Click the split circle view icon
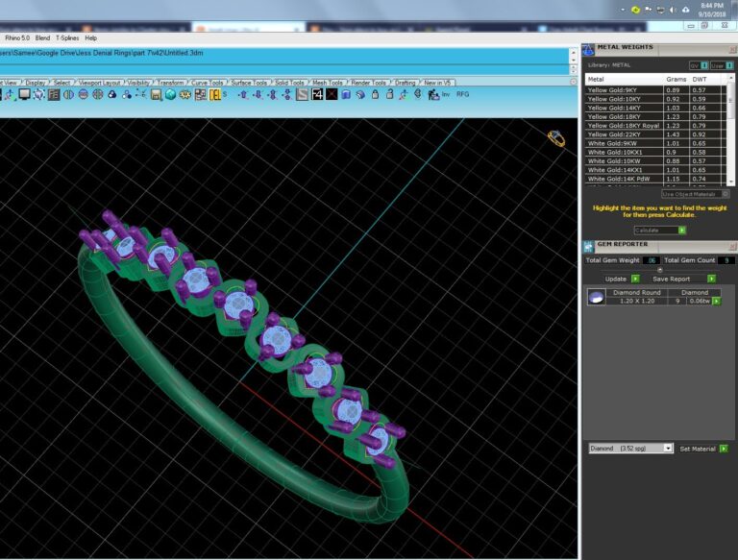Screen dimensions: 738x560 (68, 94)
